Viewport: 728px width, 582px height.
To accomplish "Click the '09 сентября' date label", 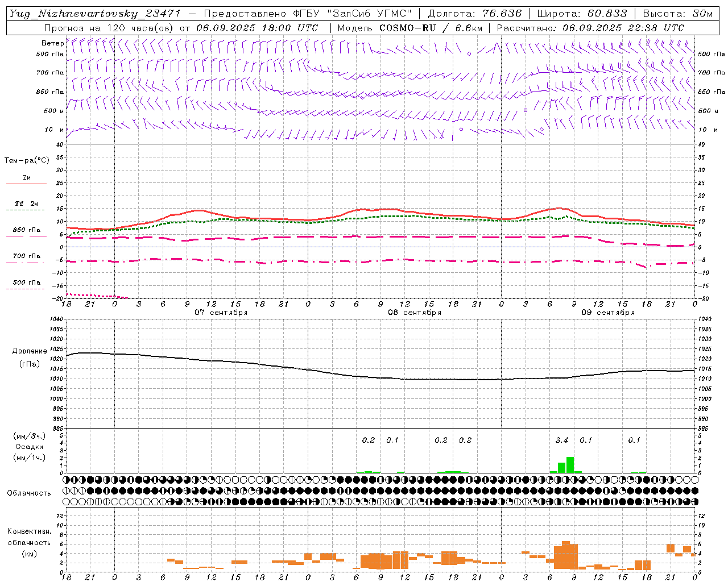I will pyautogui.click(x=608, y=313).
